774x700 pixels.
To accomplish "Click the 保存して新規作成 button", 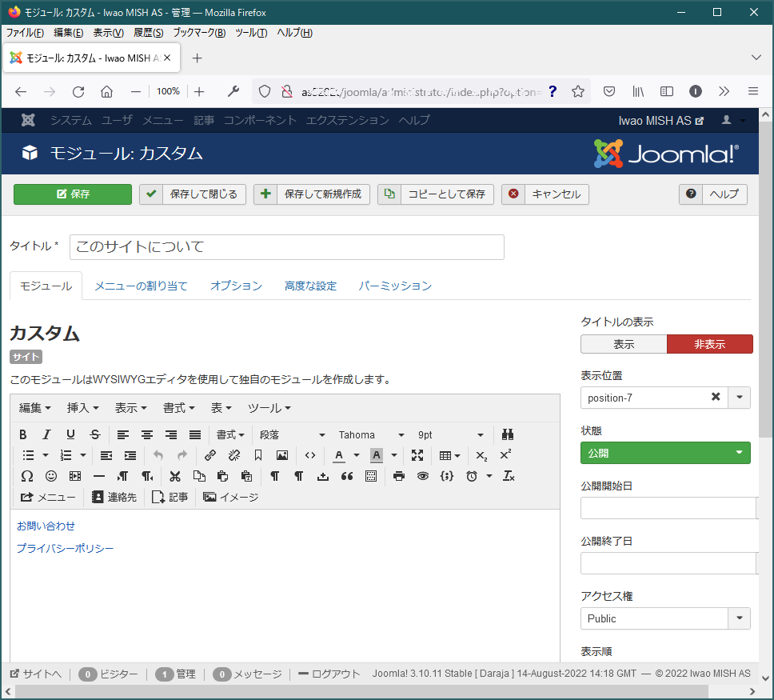I will 312,194.
